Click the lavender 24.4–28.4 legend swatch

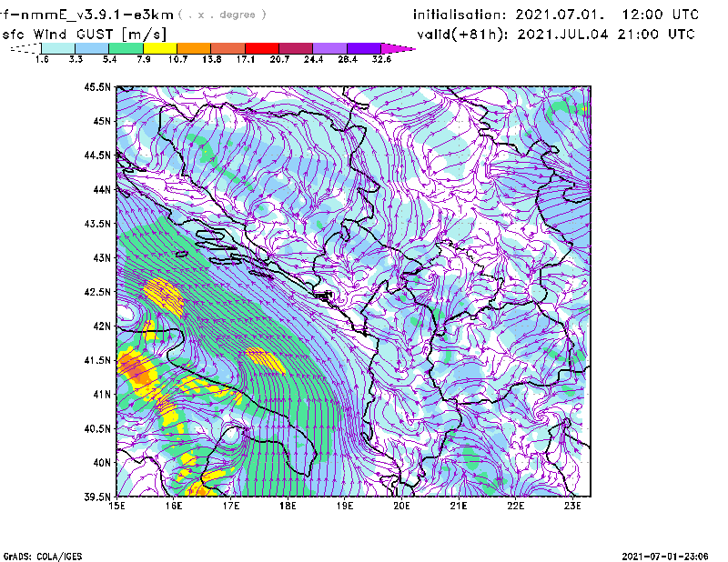pos(329,48)
